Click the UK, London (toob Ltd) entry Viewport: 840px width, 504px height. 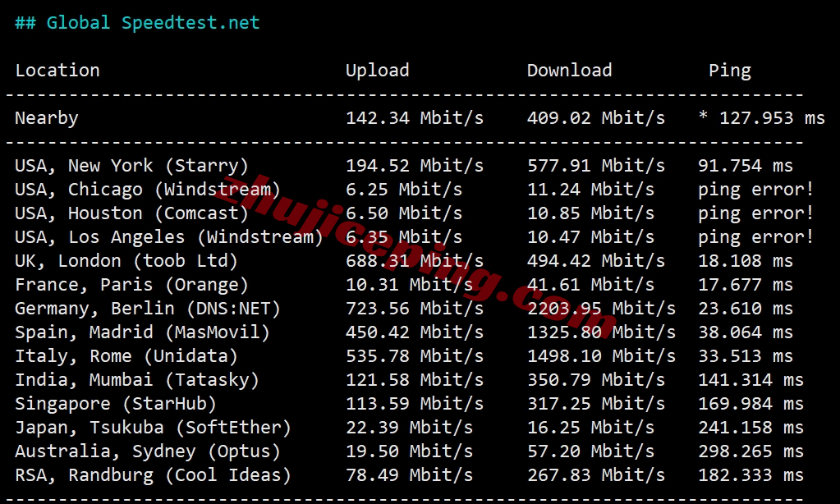click(126, 261)
